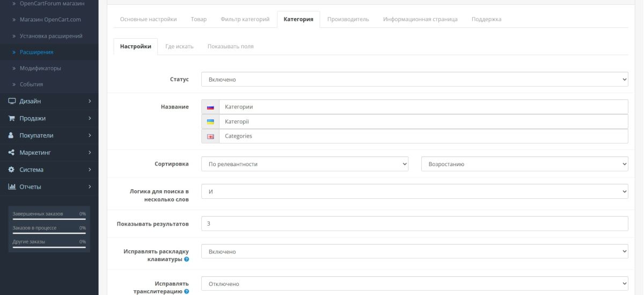The width and height of the screenshot is (644, 295).
Task: Click the Заказов в процессе progress bar
Action: point(49,233)
